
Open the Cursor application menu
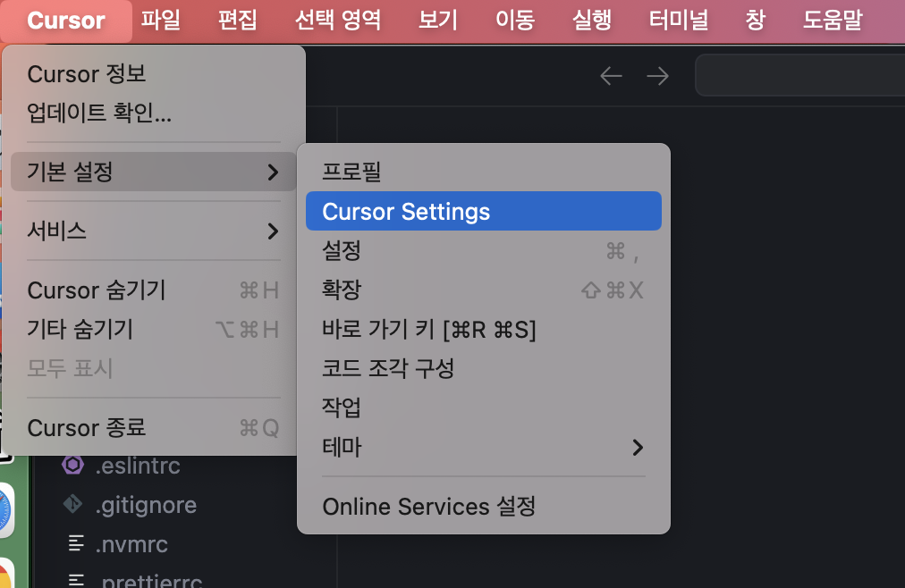(66, 21)
